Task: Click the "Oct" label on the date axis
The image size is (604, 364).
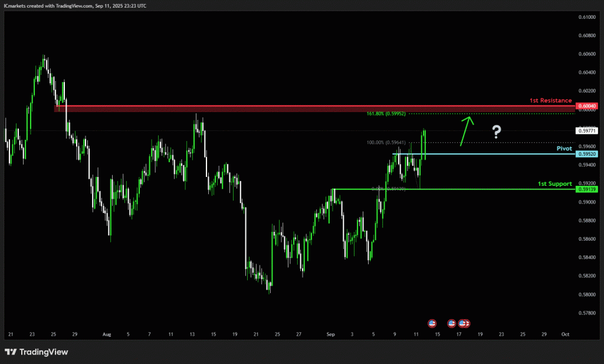Action: pyautogui.click(x=565, y=335)
